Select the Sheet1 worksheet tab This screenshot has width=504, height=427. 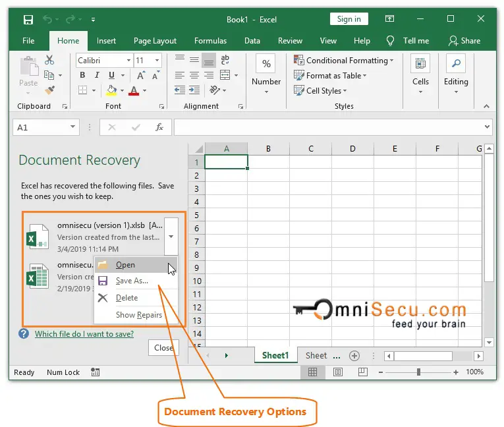coord(275,355)
